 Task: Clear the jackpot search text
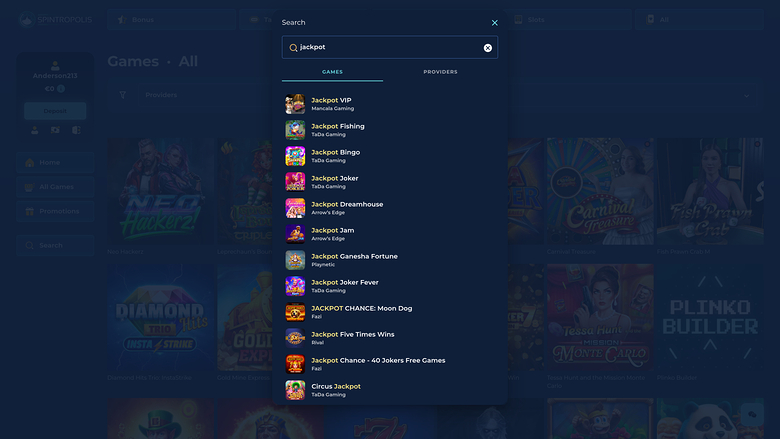tap(488, 48)
